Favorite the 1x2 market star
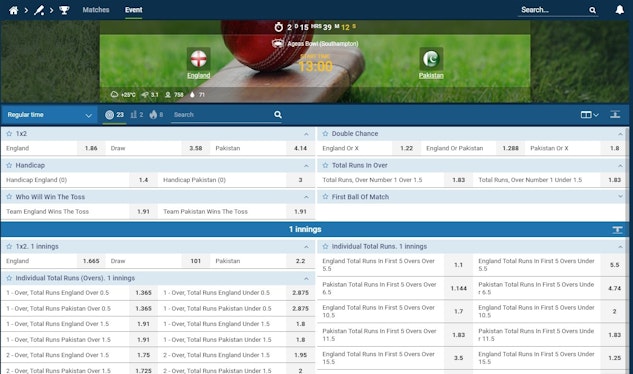 coord(9,134)
